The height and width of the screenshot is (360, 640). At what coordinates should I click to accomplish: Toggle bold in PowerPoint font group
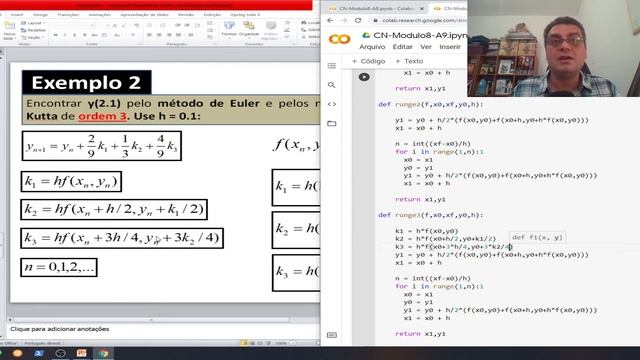click(x=56, y=36)
